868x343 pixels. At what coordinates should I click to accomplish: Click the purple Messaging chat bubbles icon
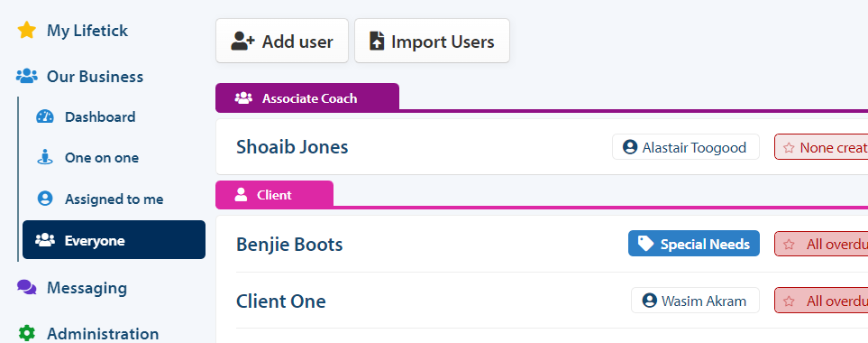(x=26, y=288)
